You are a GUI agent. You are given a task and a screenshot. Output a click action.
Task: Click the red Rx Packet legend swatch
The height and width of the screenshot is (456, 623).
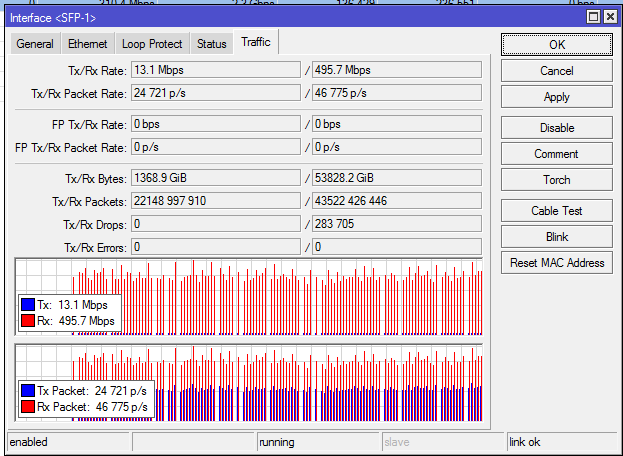coord(28,407)
